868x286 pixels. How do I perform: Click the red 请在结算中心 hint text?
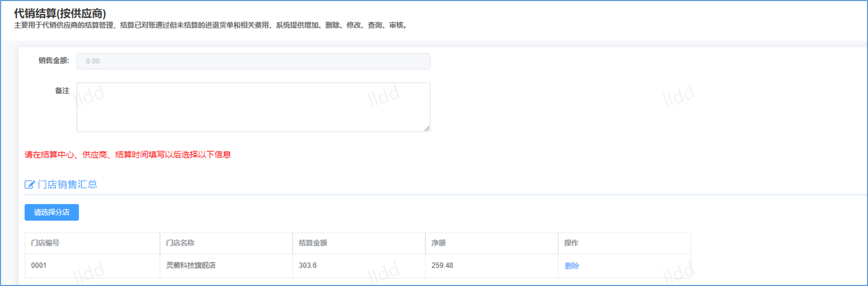[x=128, y=155]
